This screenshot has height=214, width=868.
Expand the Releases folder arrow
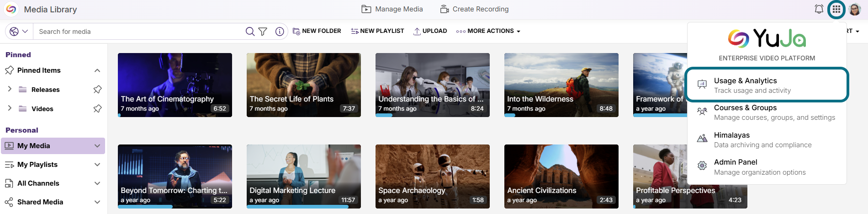click(10, 89)
